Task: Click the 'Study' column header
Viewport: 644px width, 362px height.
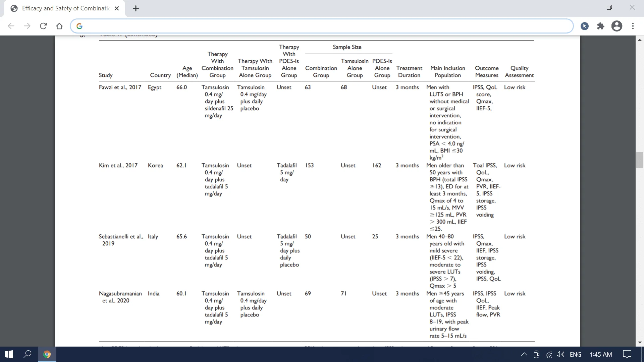Action: click(106, 75)
